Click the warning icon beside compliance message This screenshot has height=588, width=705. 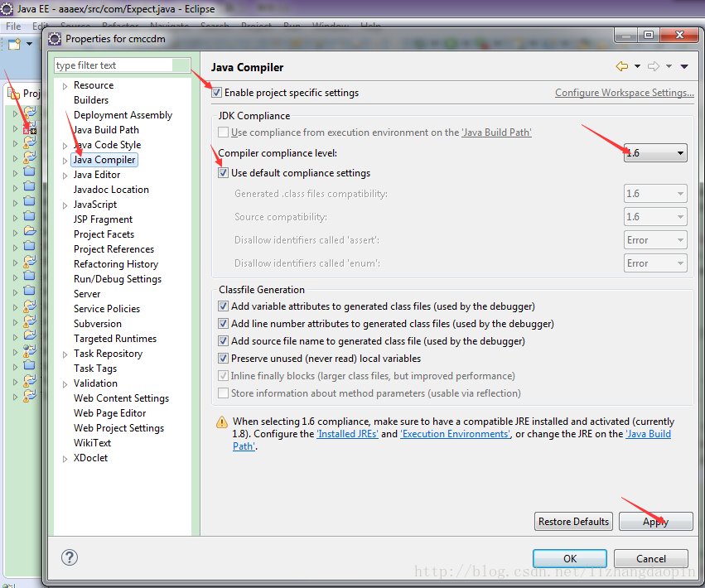tap(222, 422)
